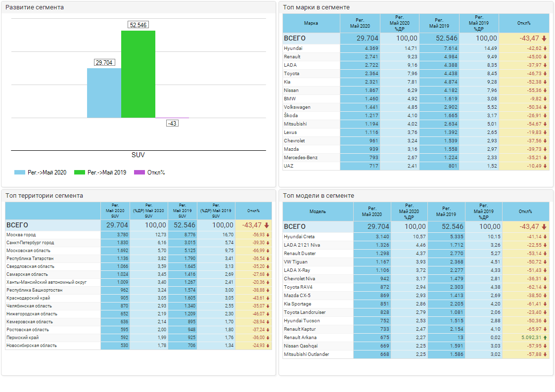Click the ВСЕГО row in brands table
The width and height of the screenshot is (555, 392).
[416, 38]
